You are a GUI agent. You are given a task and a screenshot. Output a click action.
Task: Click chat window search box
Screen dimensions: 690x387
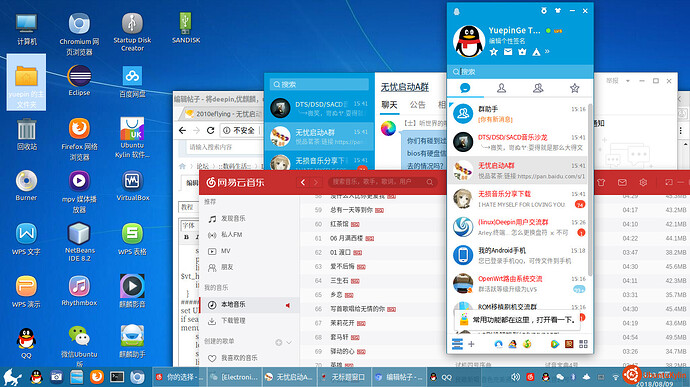[x=319, y=84]
